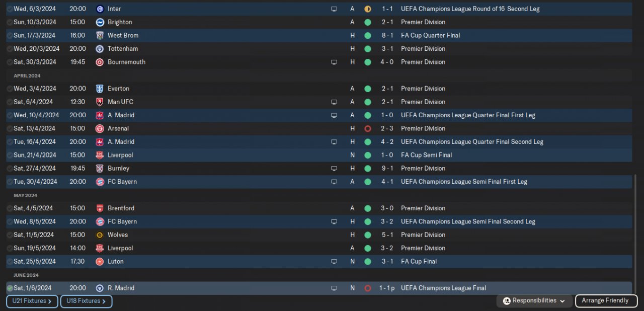Open the Responsibilities dropdown
Screen dimensions: 644x311
[x=534, y=301]
